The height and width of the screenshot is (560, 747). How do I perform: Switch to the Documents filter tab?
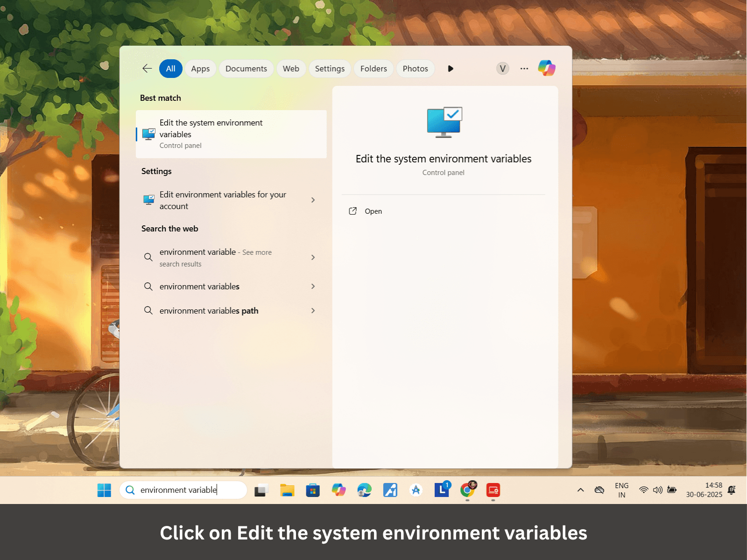point(246,69)
